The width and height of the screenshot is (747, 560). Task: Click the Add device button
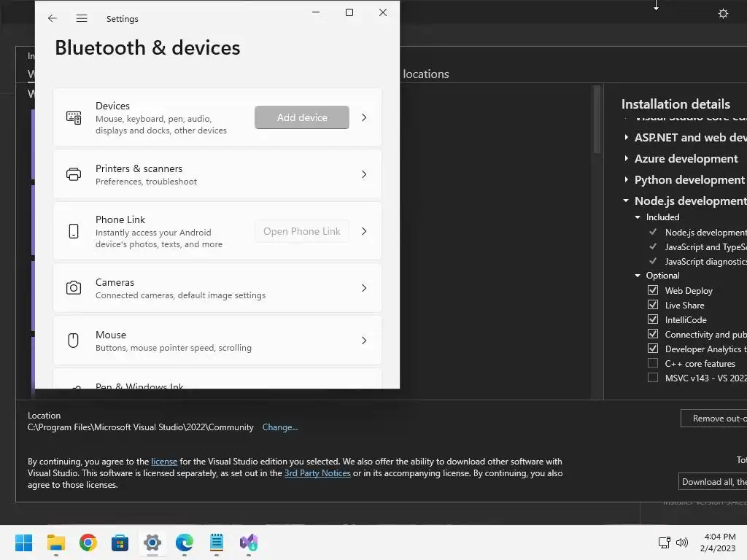[302, 117]
